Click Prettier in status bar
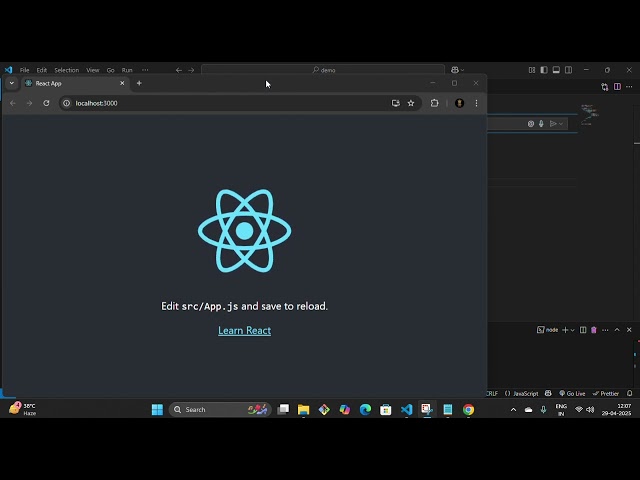 [606, 394]
